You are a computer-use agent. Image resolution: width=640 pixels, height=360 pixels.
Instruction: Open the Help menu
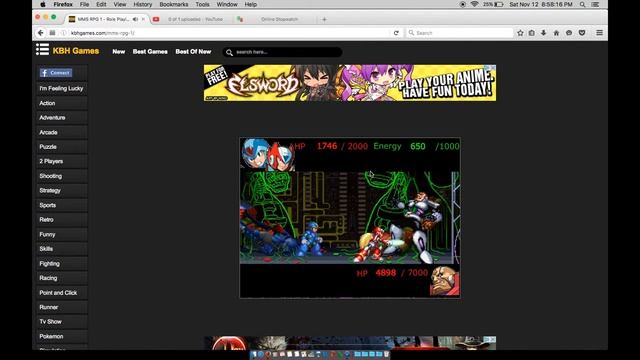(251, 4)
